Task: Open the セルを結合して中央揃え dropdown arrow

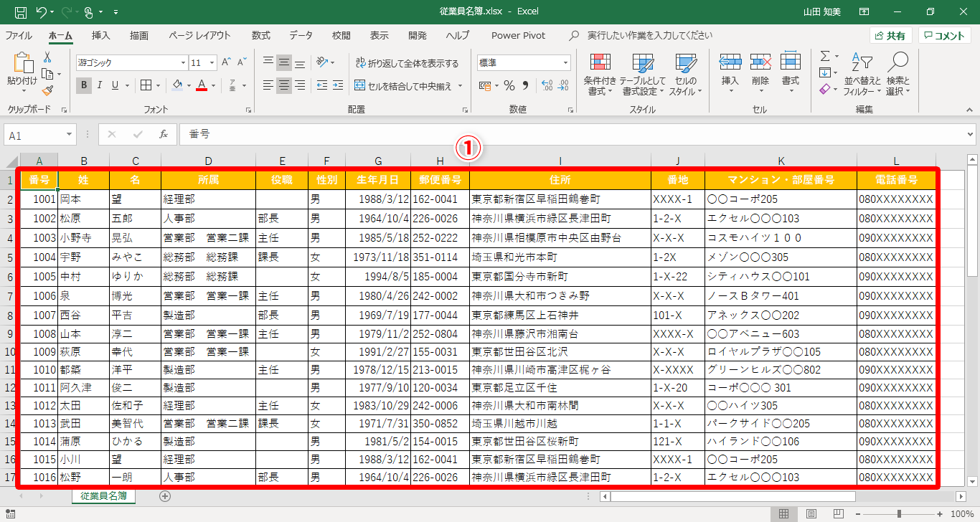Action: click(460, 86)
